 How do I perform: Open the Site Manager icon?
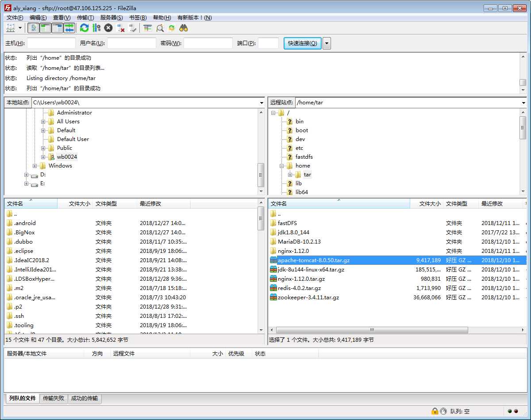[11, 28]
